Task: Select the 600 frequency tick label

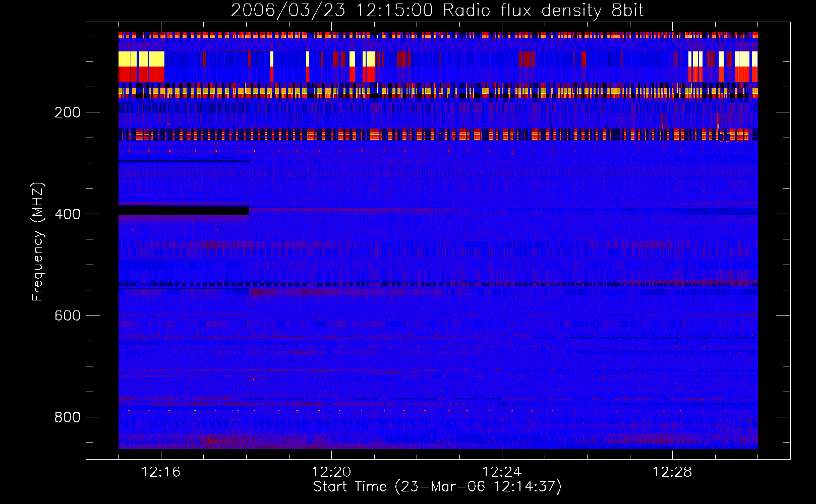Action: tap(68, 316)
